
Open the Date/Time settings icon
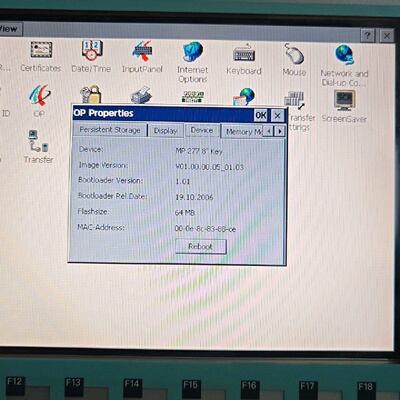[91, 57]
